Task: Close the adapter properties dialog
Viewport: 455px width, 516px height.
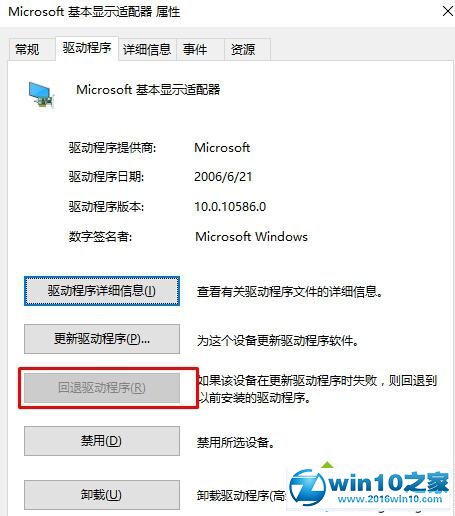Action: pyautogui.click(x=447, y=11)
